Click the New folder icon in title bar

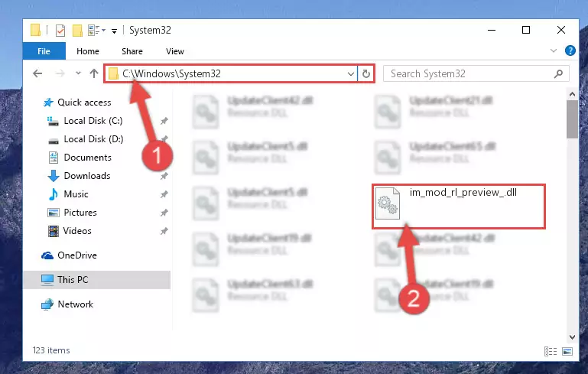coord(77,31)
